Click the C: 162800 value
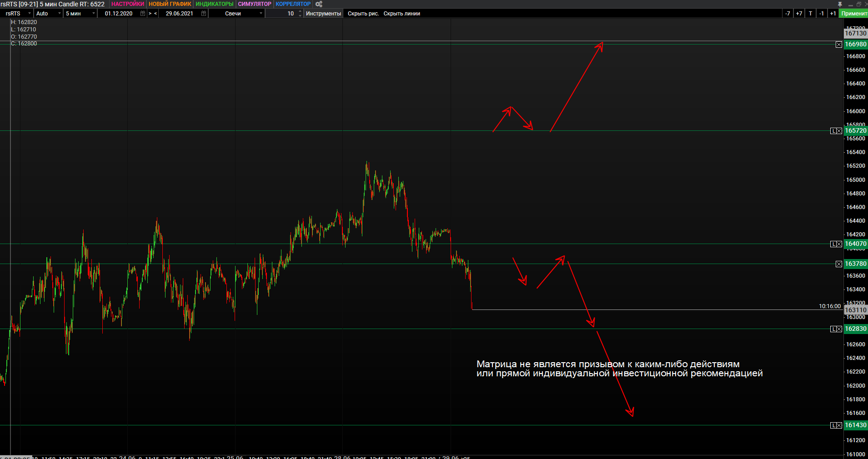This screenshot has width=868, height=459. pos(24,44)
